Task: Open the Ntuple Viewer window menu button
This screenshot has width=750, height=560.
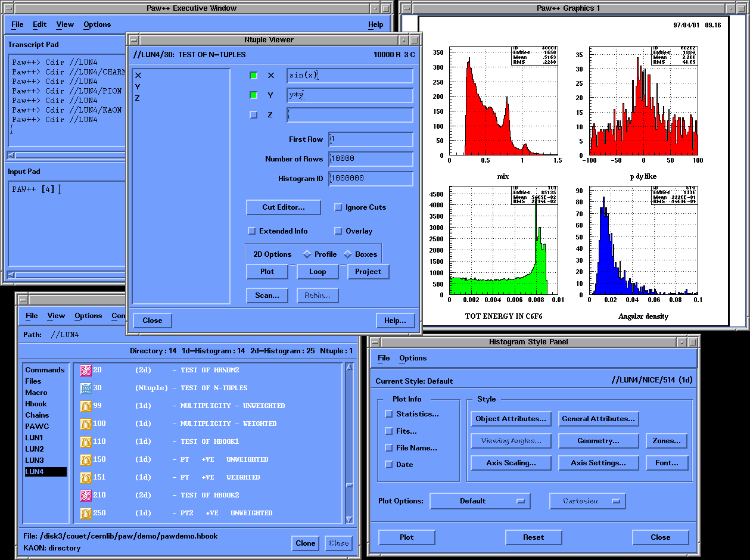Action: click(134, 40)
